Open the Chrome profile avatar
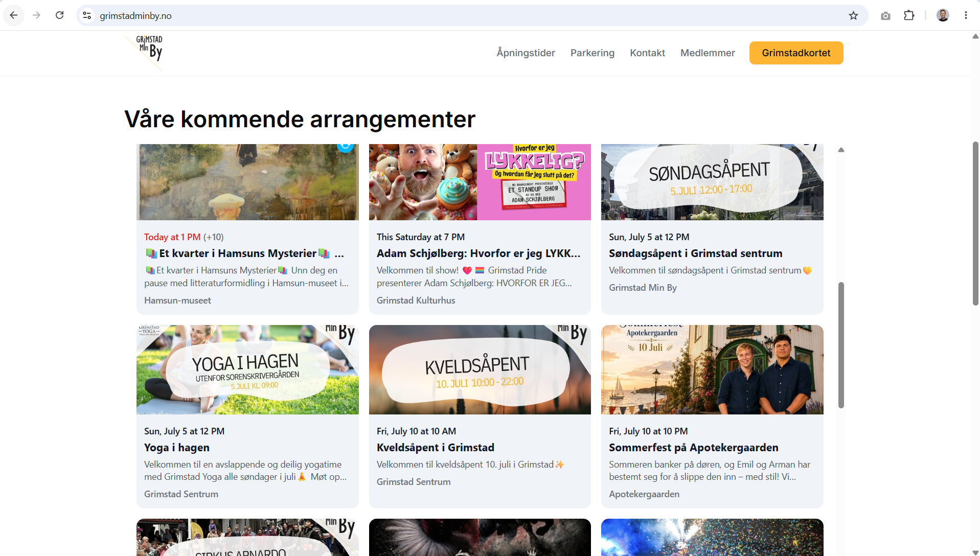Image resolution: width=980 pixels, height=556 pixels. click(x=943, y=15)
